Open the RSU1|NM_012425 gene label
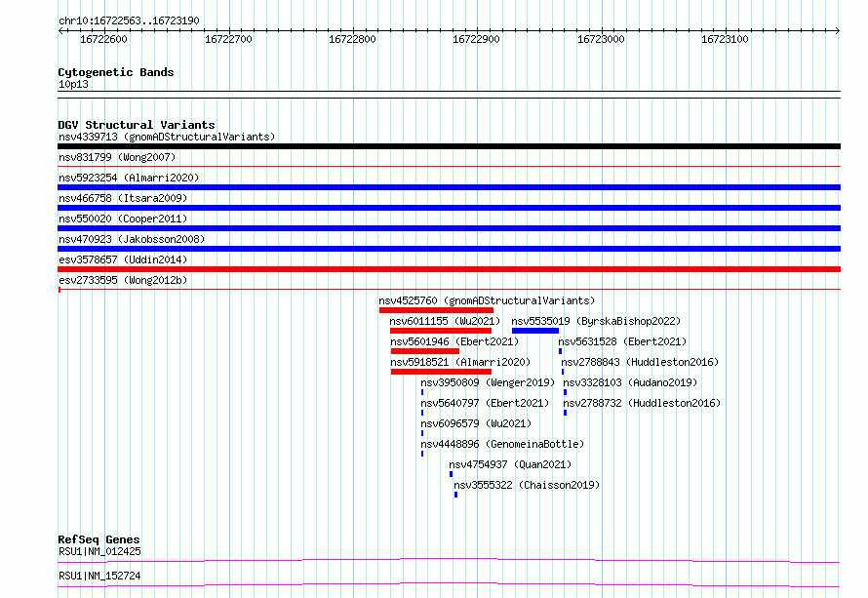Image resolution: width=868 pixels, height=598 pixels. pos(99,551)
